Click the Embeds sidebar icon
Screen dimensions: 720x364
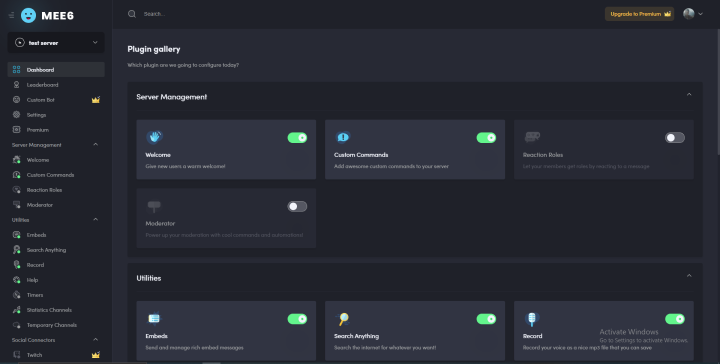pyautogui.click(x=17, y=235)
